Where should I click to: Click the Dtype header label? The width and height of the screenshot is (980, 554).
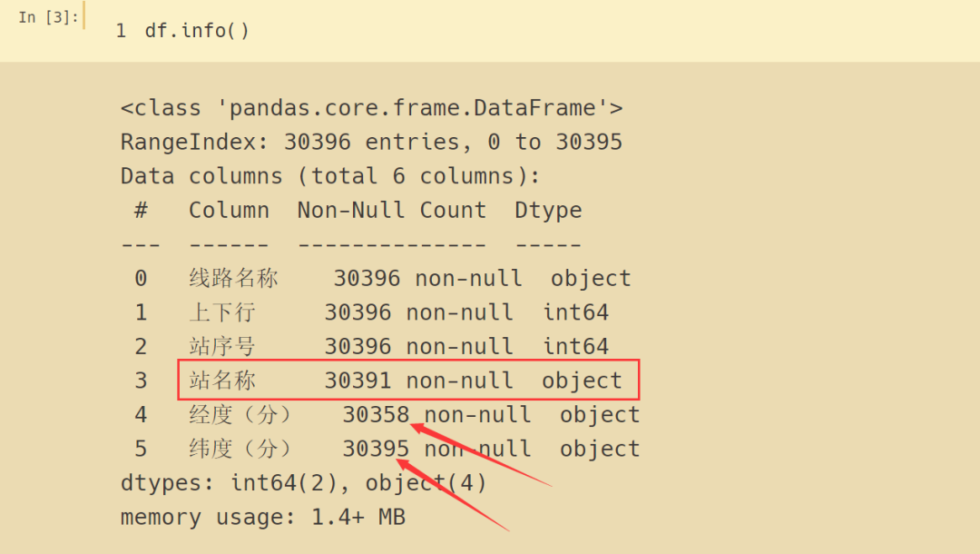coord(548,210)
